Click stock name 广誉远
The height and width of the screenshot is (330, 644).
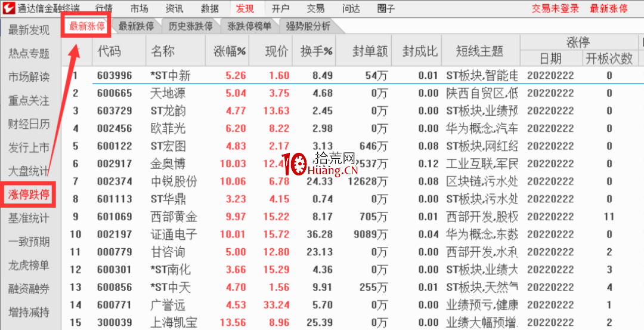(x=168, y=306)
